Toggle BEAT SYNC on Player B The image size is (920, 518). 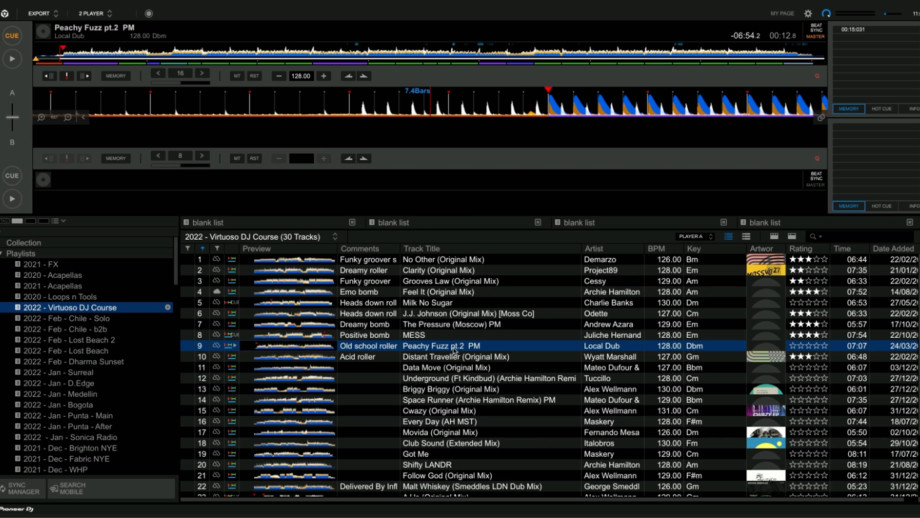816,176
